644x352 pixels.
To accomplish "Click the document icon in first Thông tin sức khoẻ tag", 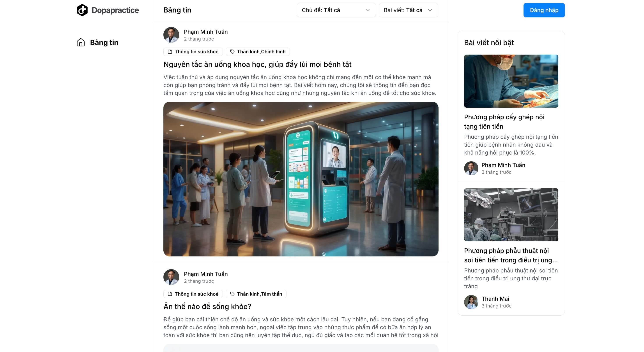I will [x=170, y=52].
